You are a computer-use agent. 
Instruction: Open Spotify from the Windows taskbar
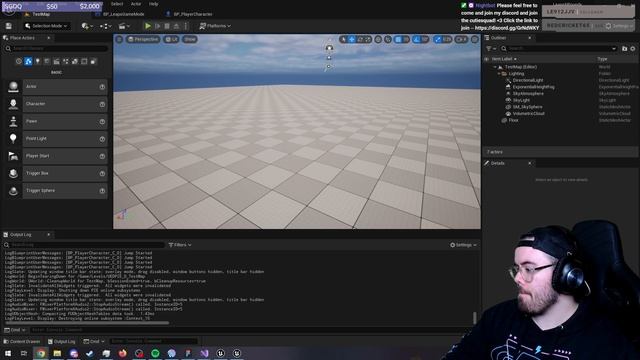(155, 353)
